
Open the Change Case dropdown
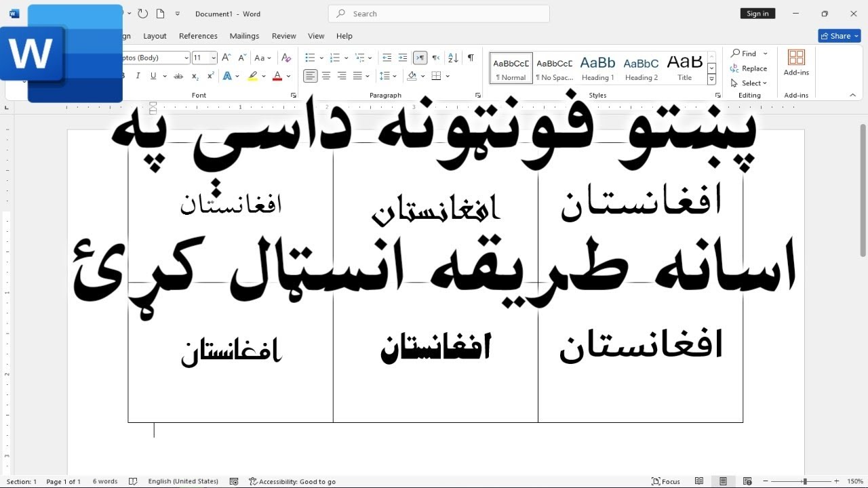coord(262,58)
